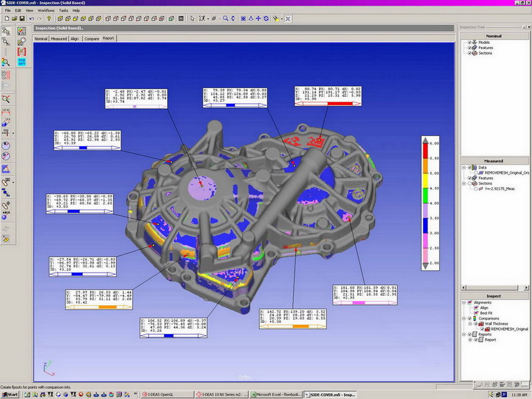Switch to the Nominal tab
The height and width of the screenshot is (399, 532).
(41, 39)
